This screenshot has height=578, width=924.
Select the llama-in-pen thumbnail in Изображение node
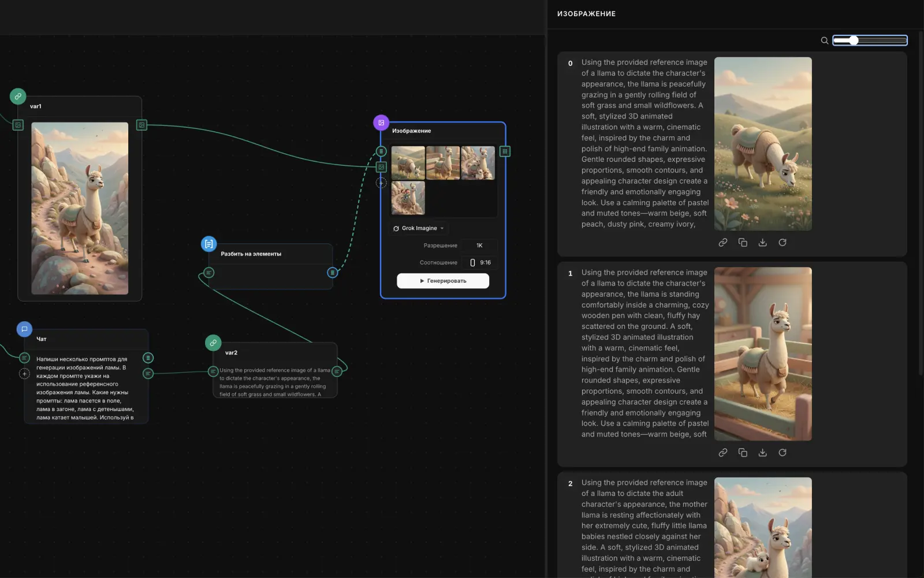coord(443,163)
